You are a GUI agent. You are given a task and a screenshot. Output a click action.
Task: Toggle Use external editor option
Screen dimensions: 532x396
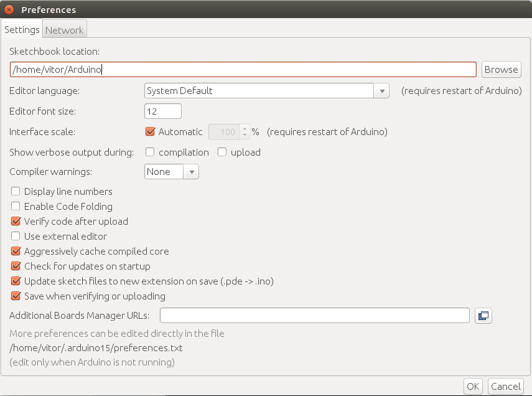coord(16,237)
